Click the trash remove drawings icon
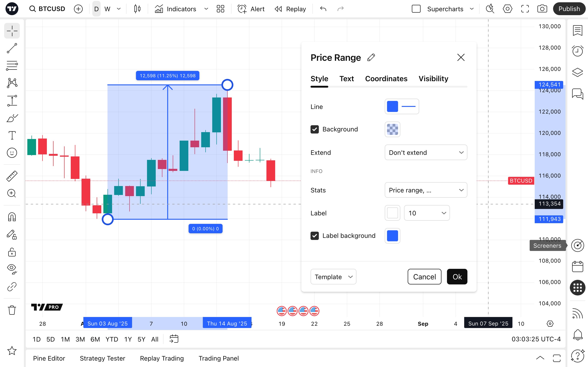Screen dimensions: 588x367 (x=12, y=310)
